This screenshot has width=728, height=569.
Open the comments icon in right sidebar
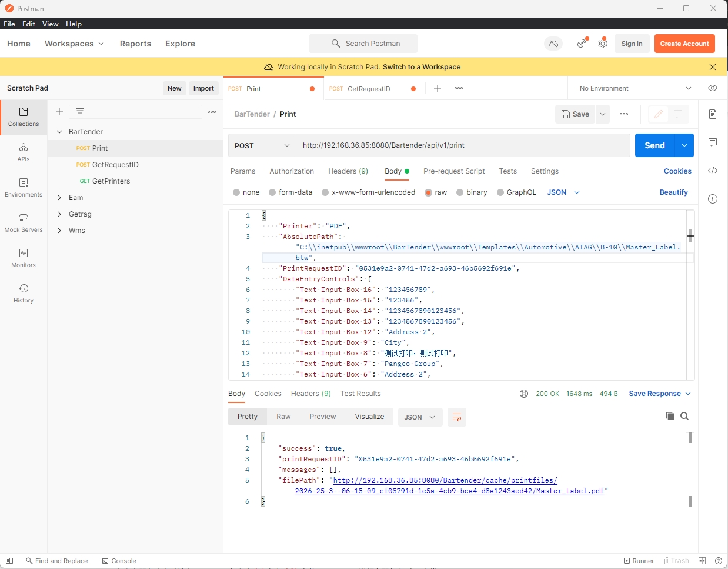click(x=713, y=142)
